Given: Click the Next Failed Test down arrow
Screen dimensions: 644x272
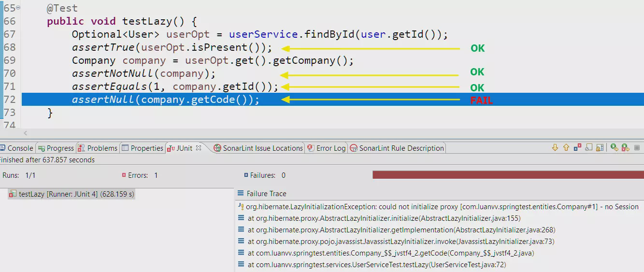Looking at the screenshot, I should (x=555, y=148).
